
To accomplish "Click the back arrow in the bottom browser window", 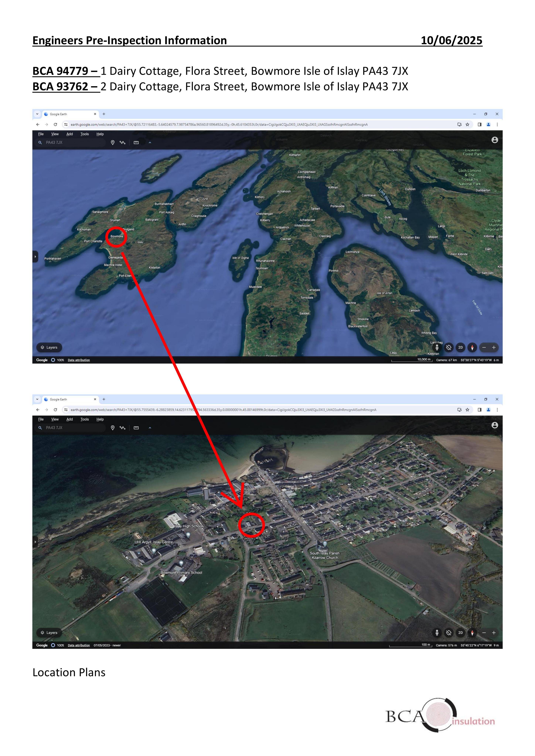I will pyautogui.click(x=38, y=410).
